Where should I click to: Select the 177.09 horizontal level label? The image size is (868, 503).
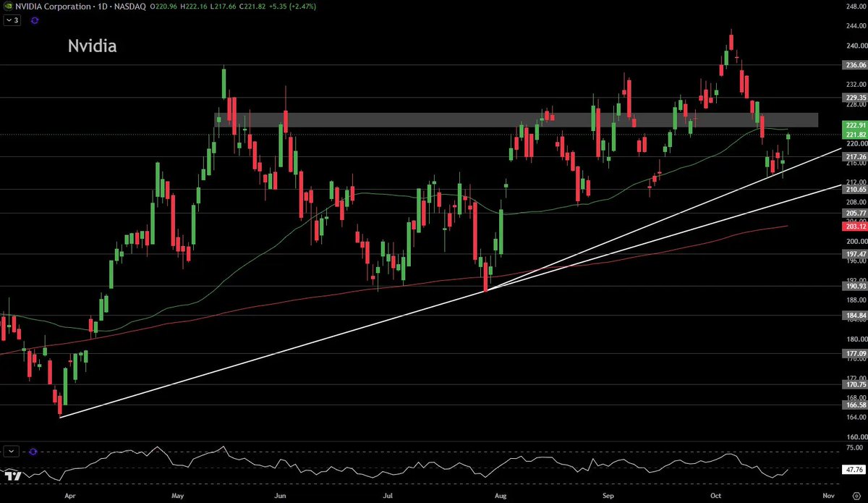(x=855, y=353)
